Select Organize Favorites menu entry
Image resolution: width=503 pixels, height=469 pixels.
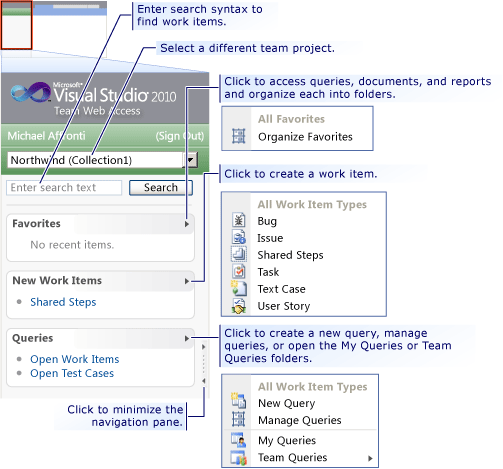305,137
